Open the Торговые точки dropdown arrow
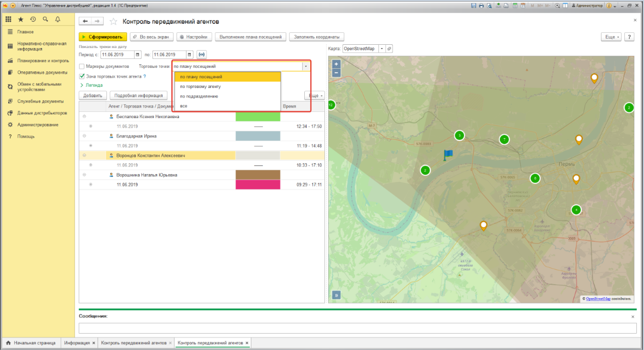The width and height of the screenshot is (644, 350). point(305,66)
